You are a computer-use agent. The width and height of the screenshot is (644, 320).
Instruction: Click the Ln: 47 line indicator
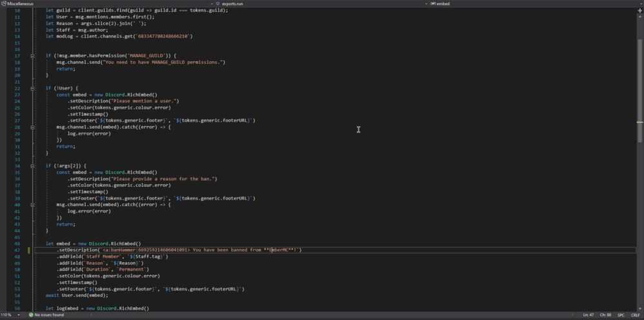[589, 315]
